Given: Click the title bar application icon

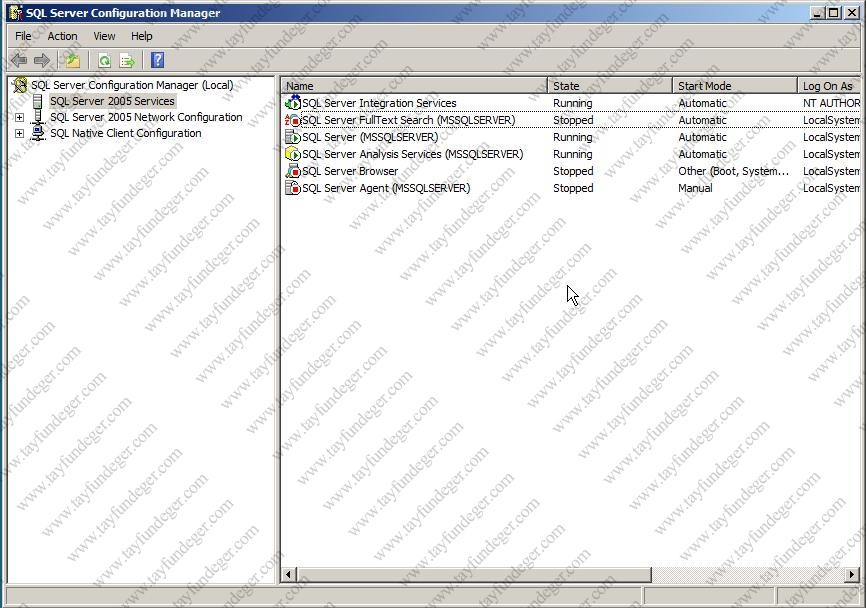Looking at the screenshot, I should pos(16,12).
